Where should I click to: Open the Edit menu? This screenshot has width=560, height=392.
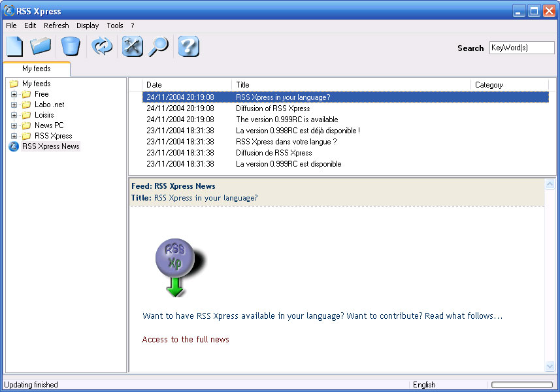[30, 25]
